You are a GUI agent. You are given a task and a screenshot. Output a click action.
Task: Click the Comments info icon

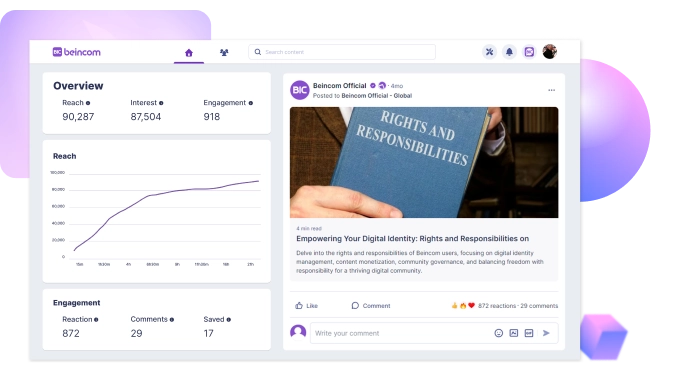[172, 320]
